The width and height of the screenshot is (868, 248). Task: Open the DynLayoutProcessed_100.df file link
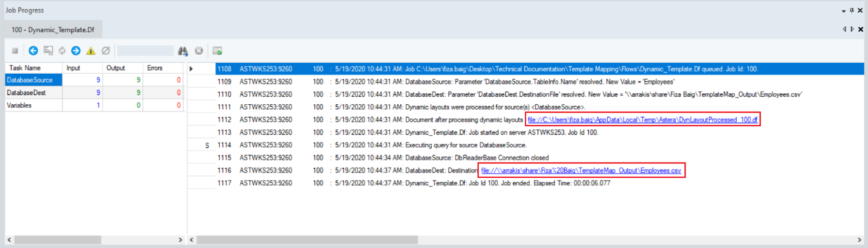[x=643, y=120]
